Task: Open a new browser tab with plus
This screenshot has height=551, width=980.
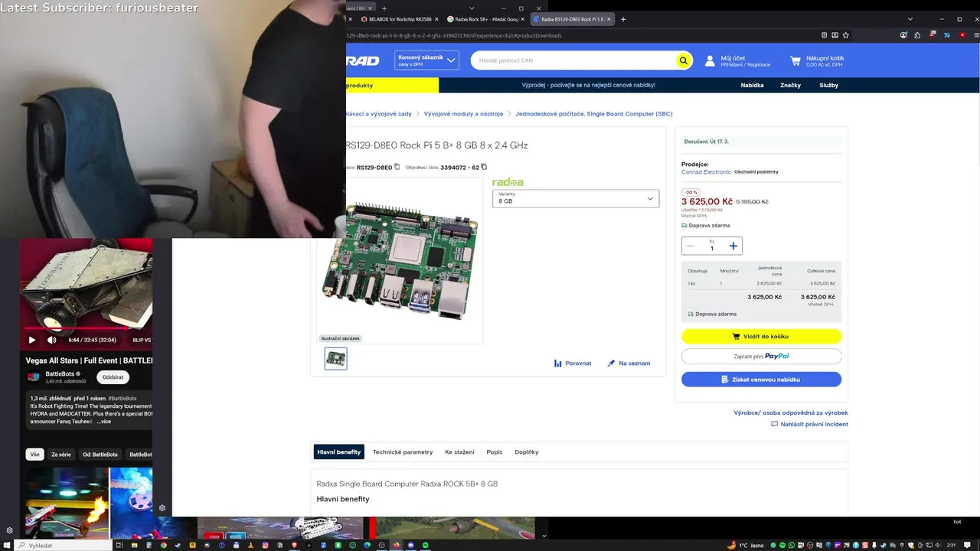Action: pyautogui.click(x=623, y=19)
